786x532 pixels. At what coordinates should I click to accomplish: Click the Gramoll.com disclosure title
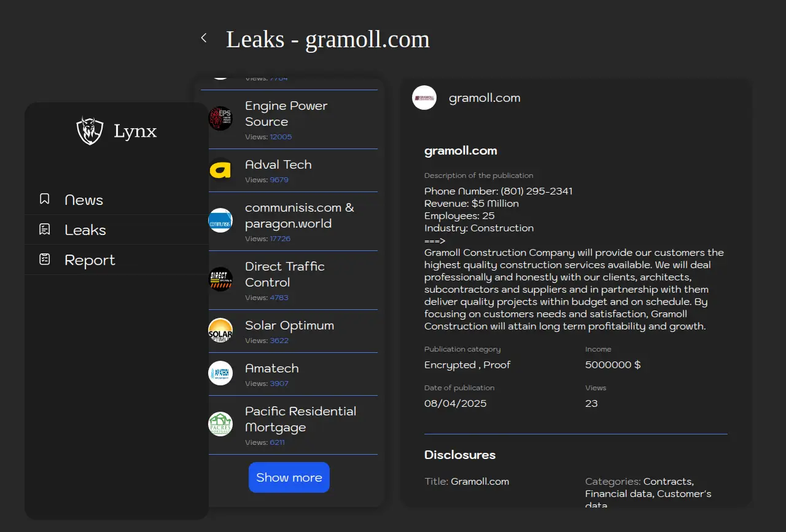[480, 482]
